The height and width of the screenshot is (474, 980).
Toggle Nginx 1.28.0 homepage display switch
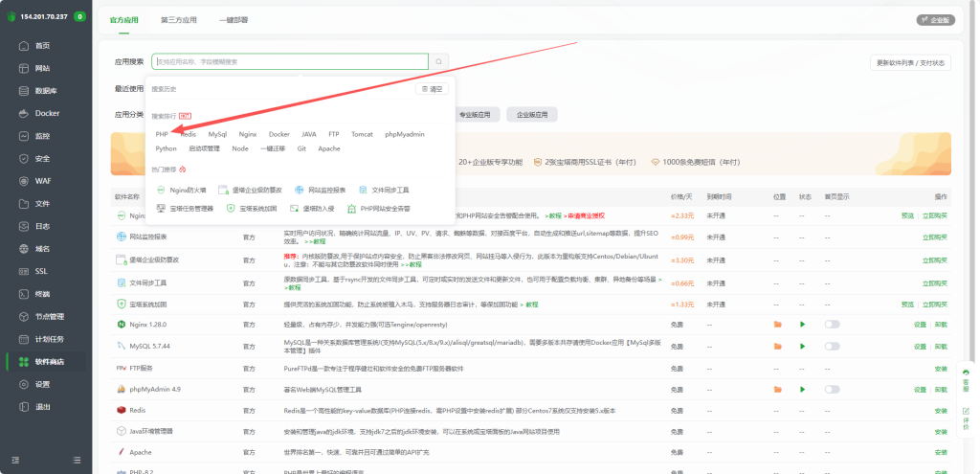(x=832, y=325)
